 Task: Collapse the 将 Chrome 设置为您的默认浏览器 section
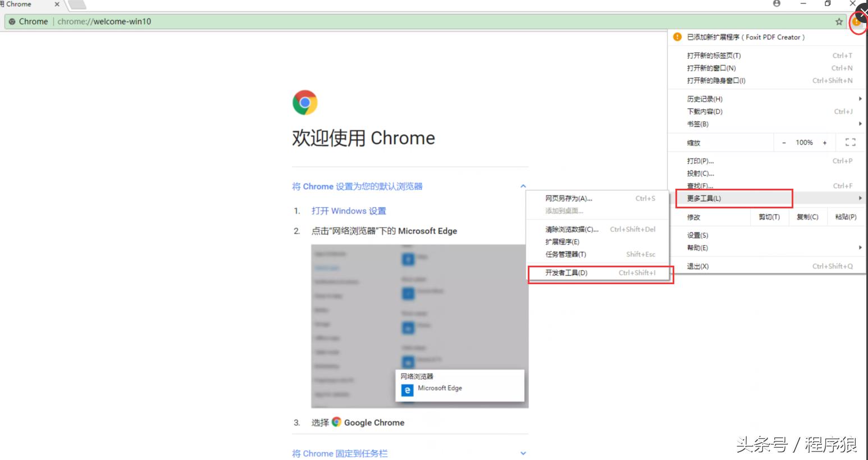[x=523, y=186]
